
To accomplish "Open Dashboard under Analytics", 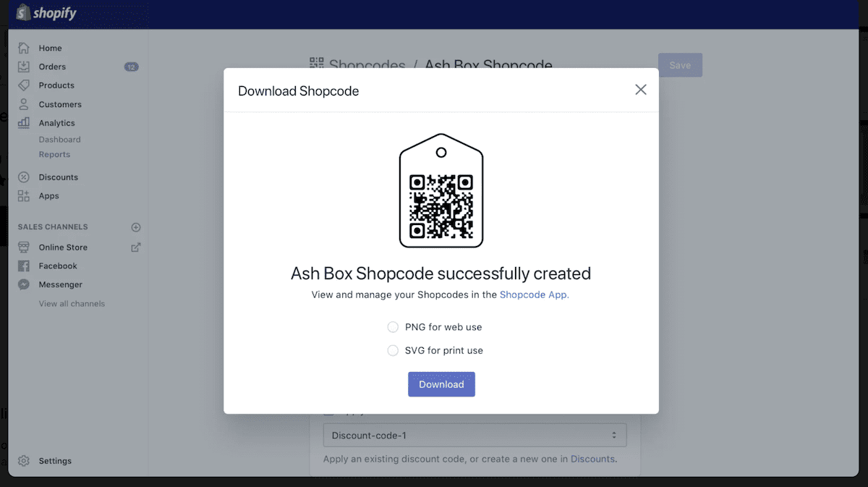I will (59, 139).
